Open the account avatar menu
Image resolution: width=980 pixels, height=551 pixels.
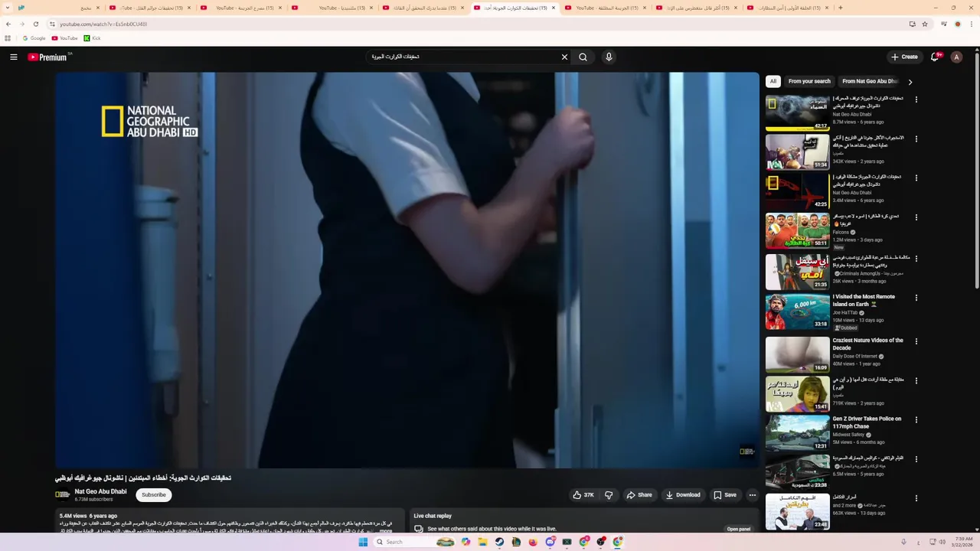click(x=956, y=57)
